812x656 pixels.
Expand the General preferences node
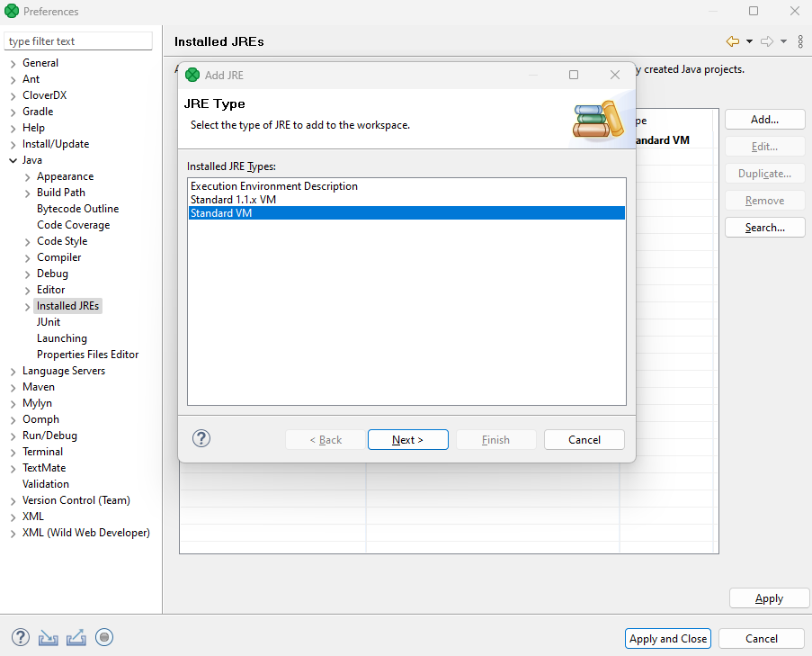pos(13,63)
